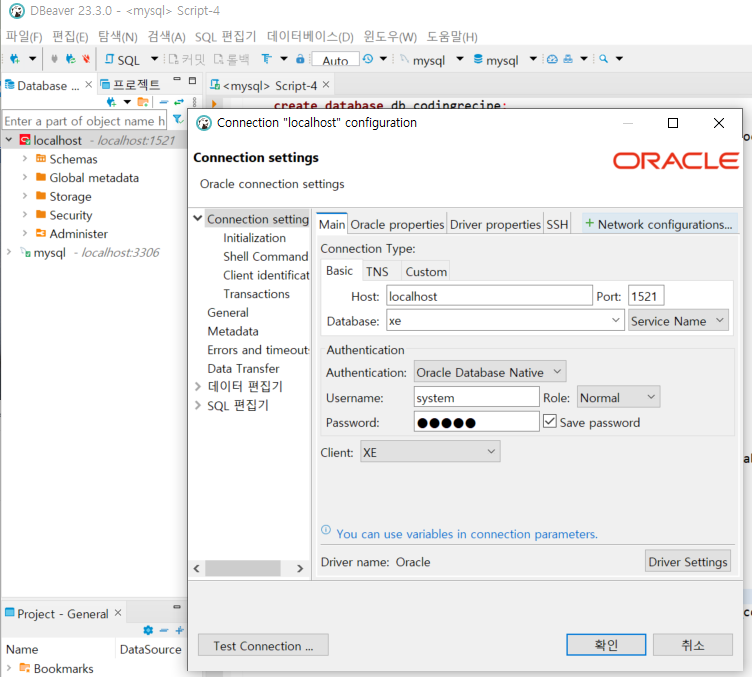Screen dimensions: 752x677
Task: Click link with editor icon in Navigator
Action: click(x=179, y=102)
